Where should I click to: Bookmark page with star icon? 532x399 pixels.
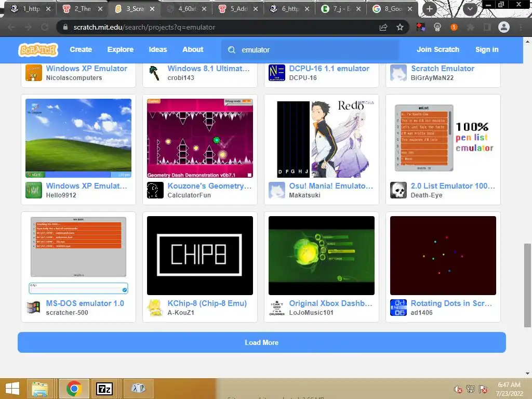400,27
